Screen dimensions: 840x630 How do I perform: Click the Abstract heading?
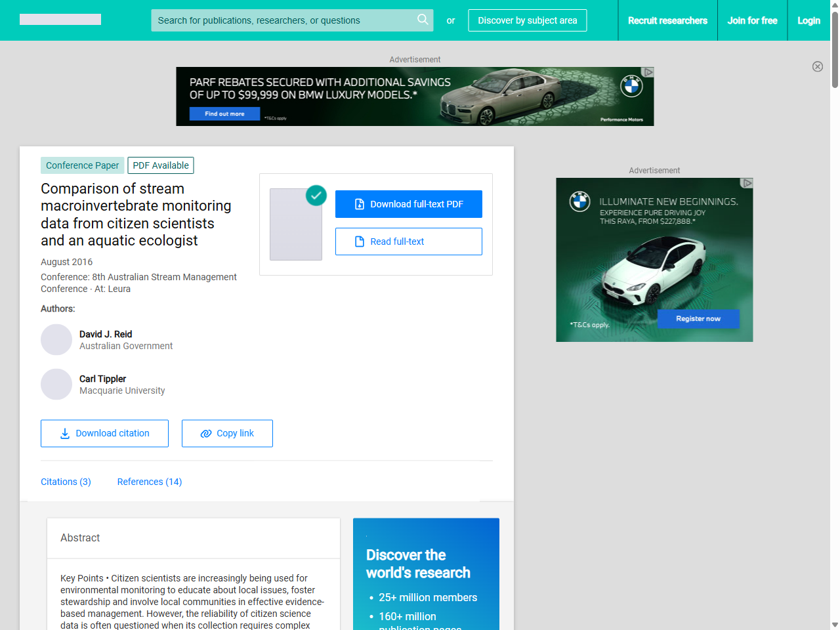80,537
